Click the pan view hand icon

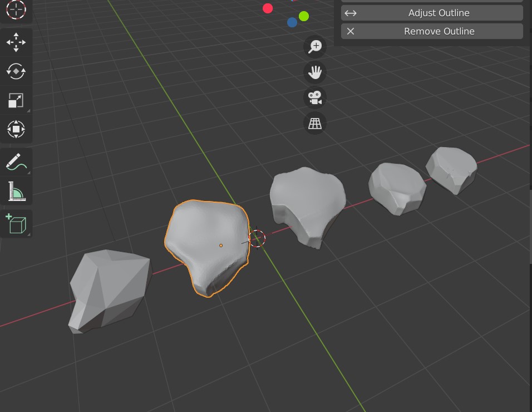tap(315, 72)
